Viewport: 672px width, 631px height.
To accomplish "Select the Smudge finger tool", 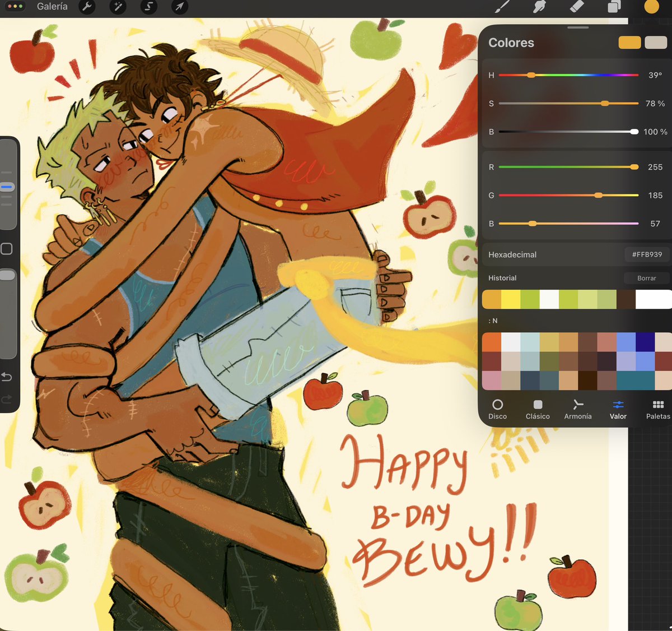I will pyautogui.click(x=539, y=7).
